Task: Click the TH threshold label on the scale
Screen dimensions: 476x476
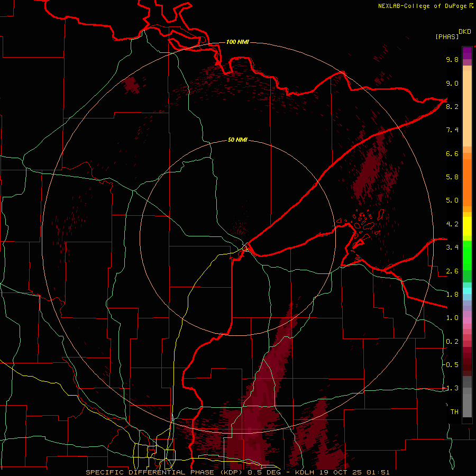Action: (454, 412)
